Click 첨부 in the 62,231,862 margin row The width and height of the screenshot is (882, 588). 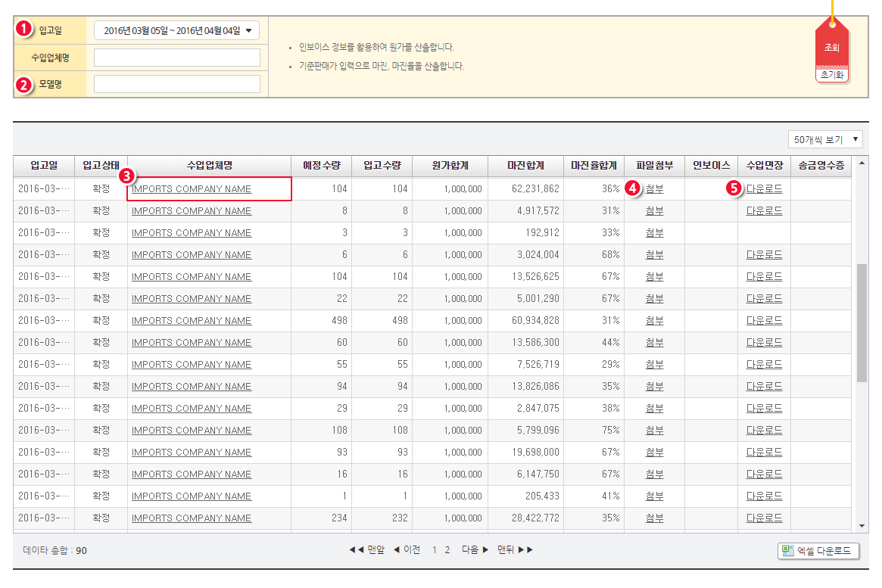point(654,189)
